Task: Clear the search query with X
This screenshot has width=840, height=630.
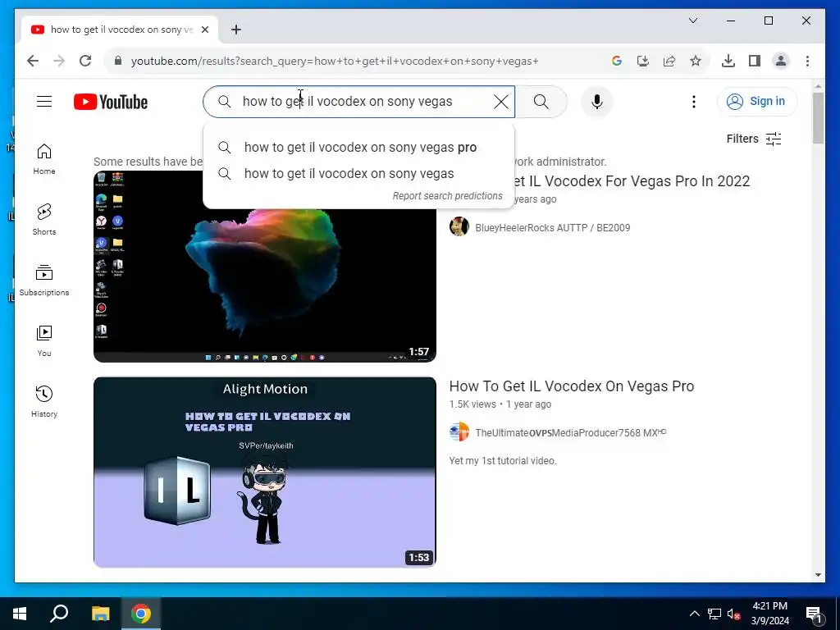Action: [x=501, y=101]
